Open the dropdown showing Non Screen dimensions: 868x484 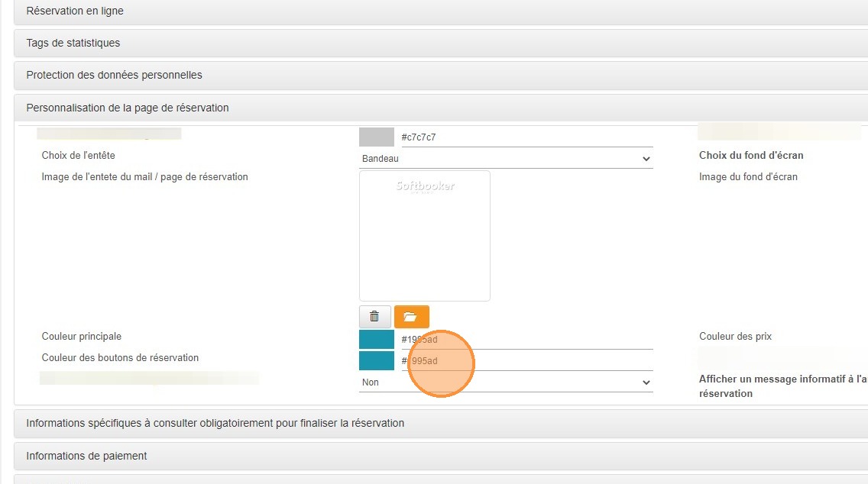click(506, 382)
